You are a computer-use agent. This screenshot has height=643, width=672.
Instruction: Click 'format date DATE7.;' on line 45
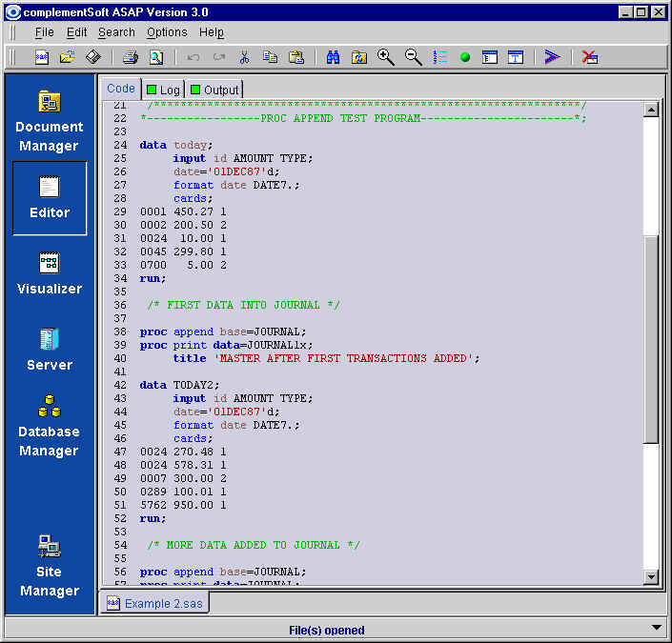(x=236, y=425)
